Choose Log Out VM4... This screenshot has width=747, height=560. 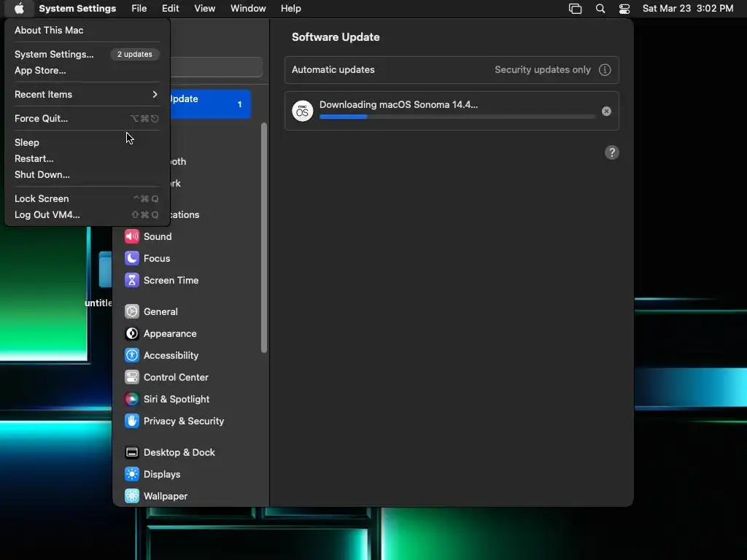point(88,215)
